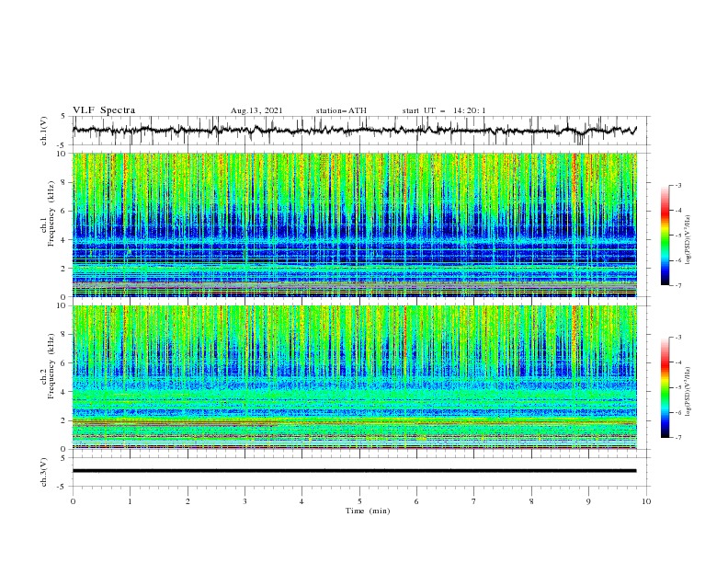Click the "5" tick on ch.1 voltage axis
This screenshot has width=728, height=563.
click(x=63, y=117)
